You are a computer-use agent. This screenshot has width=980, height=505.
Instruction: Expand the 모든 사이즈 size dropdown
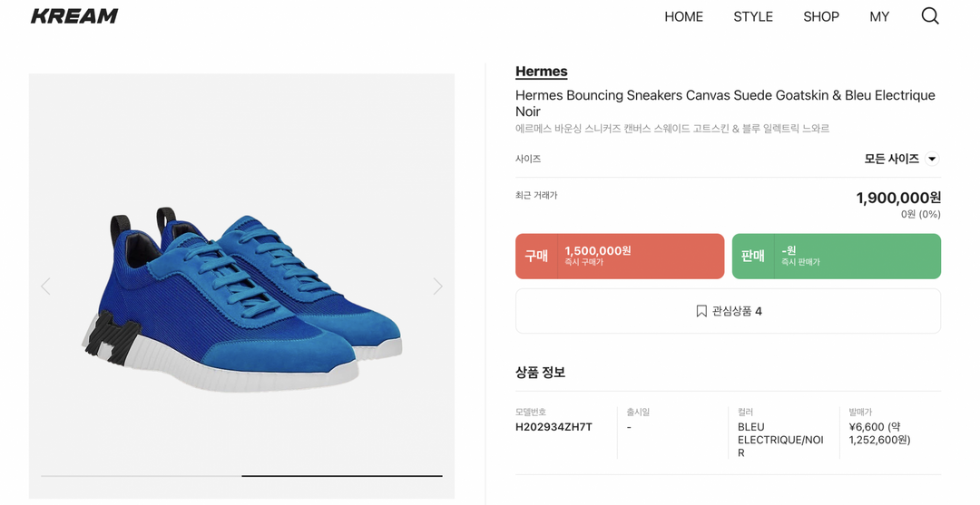pos(901,159)
